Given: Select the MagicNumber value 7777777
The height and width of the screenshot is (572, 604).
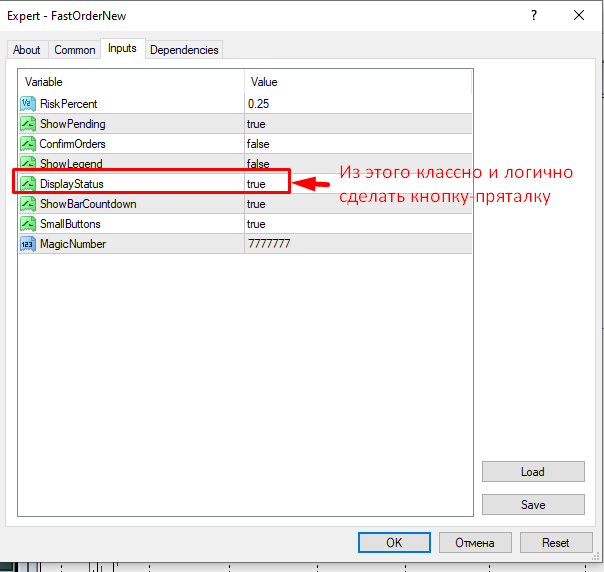Looking at the screenshot, I should 269,244.
